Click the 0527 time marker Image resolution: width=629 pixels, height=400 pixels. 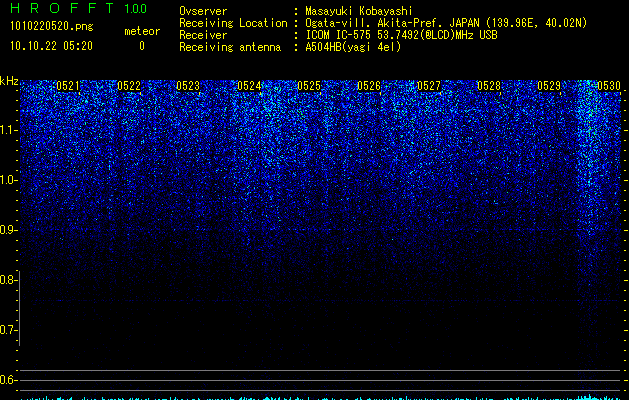(x=429, y=86)
